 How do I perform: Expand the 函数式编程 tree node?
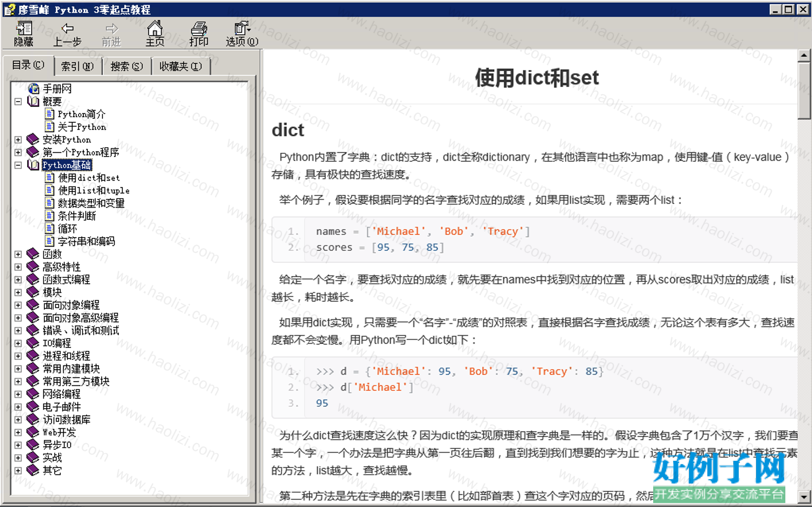[18, 280]
